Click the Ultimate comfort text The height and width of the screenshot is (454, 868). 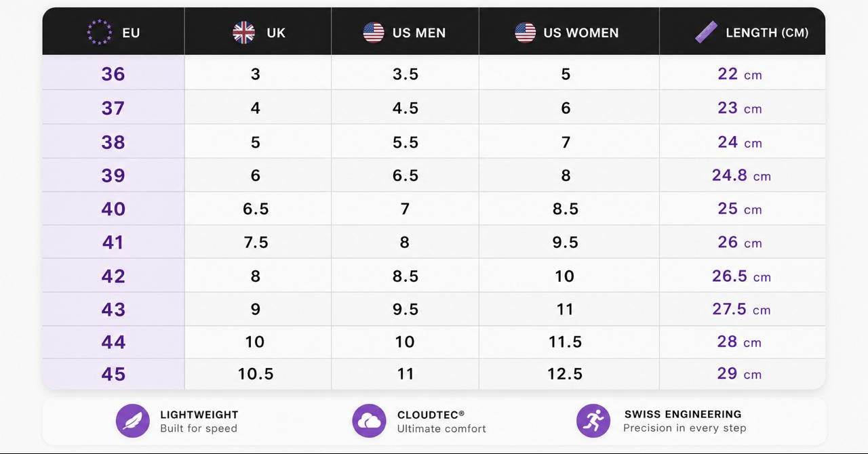[441, 429]
